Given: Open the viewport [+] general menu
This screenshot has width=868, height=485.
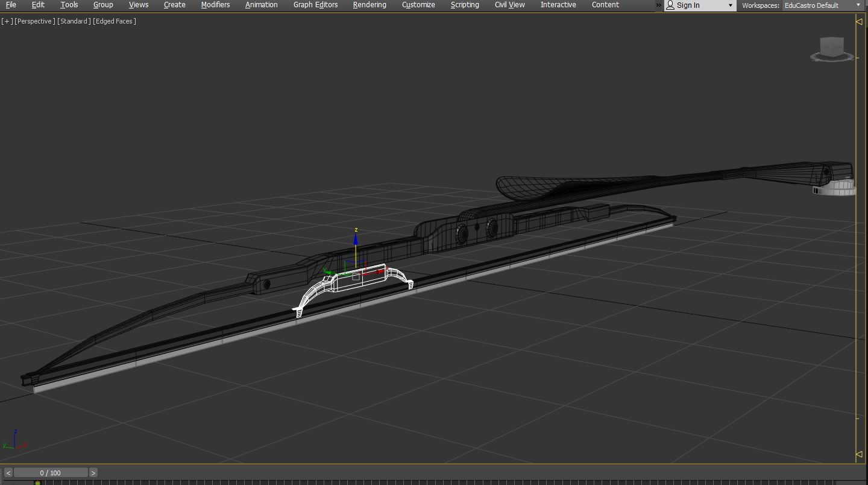Looking at the screenshot, I should coord(7,21).
